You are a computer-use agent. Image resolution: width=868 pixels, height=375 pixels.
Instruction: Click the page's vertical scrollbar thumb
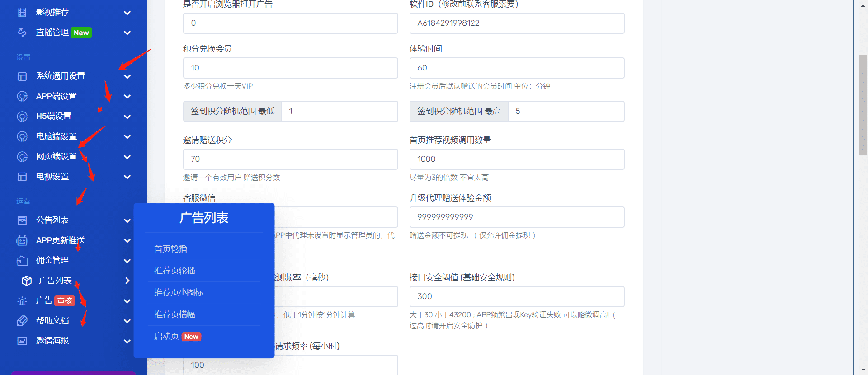tap(863, 105)
